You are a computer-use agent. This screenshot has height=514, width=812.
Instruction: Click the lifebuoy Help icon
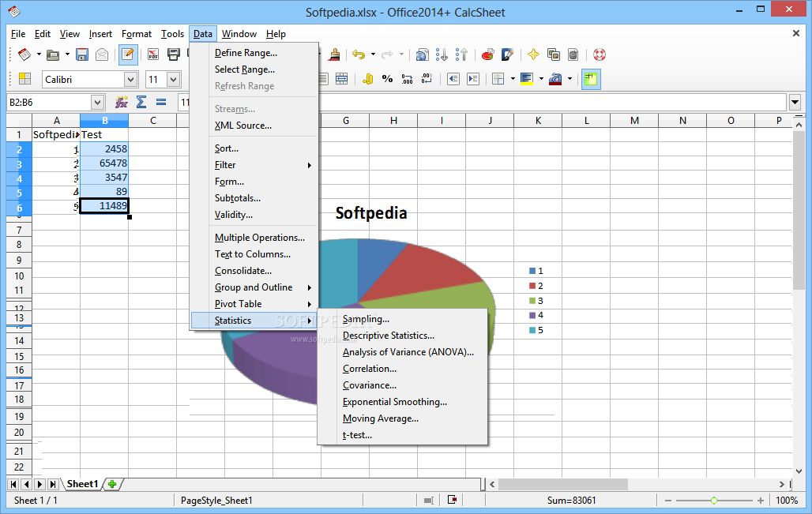pyautogui.click(x=600, y=54)
